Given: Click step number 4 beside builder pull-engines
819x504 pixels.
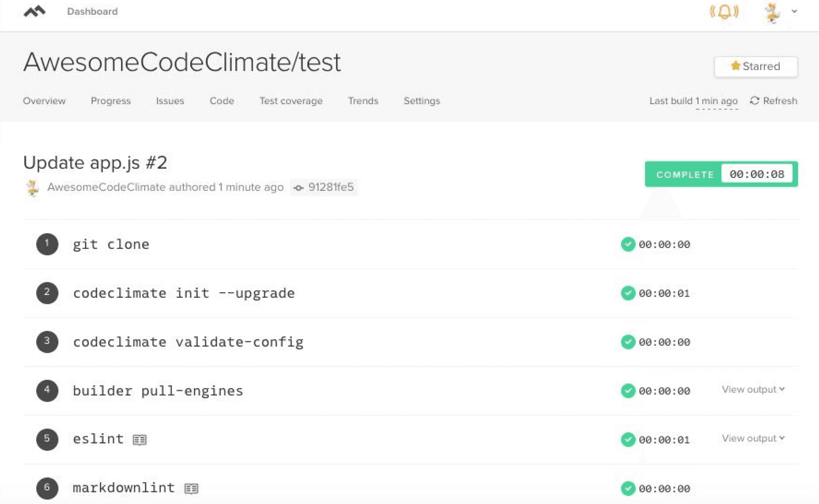Looking at the screenshot, I should point(47,390).
